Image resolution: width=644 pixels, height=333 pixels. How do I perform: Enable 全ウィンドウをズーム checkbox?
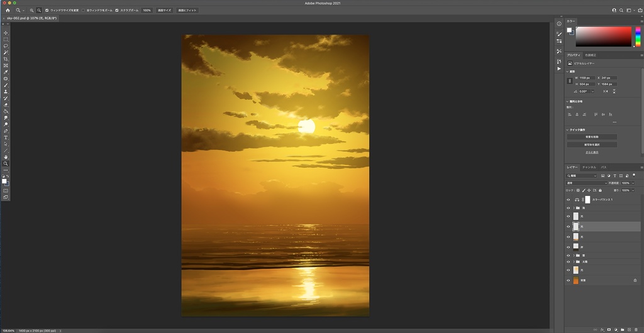[83, 11]
